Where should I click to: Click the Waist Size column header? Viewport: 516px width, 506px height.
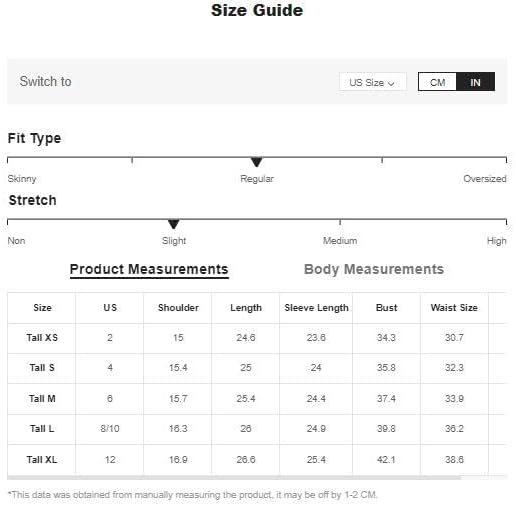click(x=454, y=308)
